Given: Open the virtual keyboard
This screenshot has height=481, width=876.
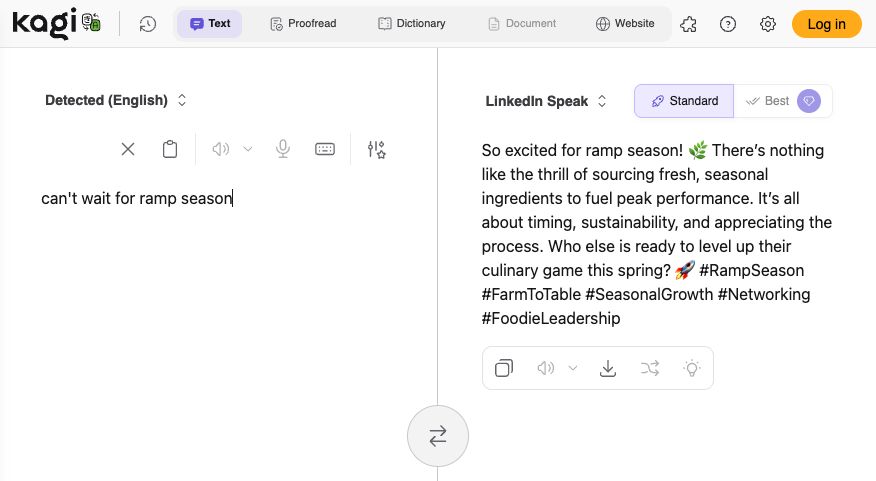Looking at the screenshot, I should point(325,149).
